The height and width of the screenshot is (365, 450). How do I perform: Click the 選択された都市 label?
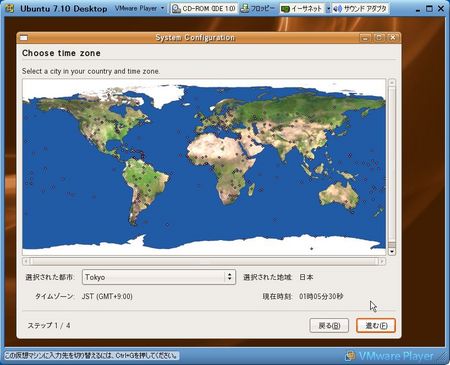pyautogui.click(x=50, y=277)
